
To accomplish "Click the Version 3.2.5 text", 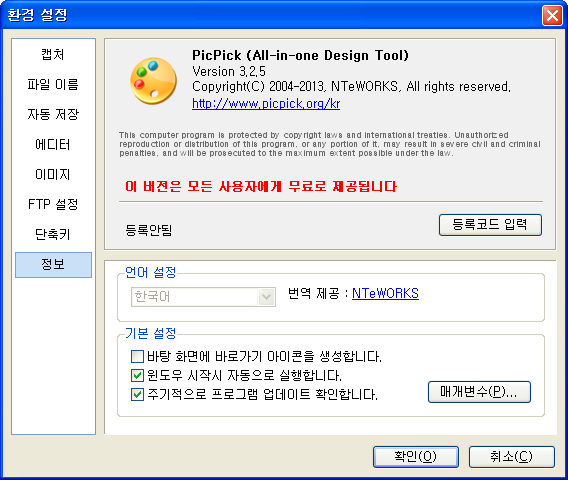I will point(229,71).
